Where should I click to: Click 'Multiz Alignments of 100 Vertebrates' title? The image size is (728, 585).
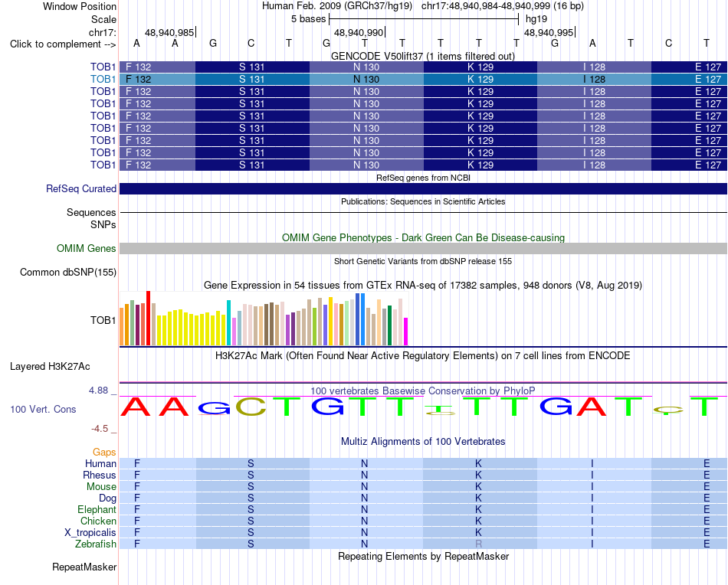click(423, 441)
